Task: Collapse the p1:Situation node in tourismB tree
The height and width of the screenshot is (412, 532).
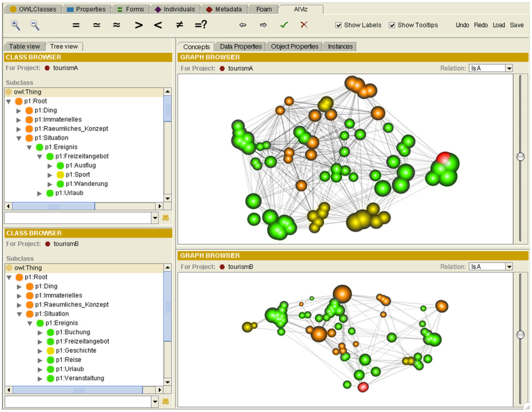Action: pos(19,314)
